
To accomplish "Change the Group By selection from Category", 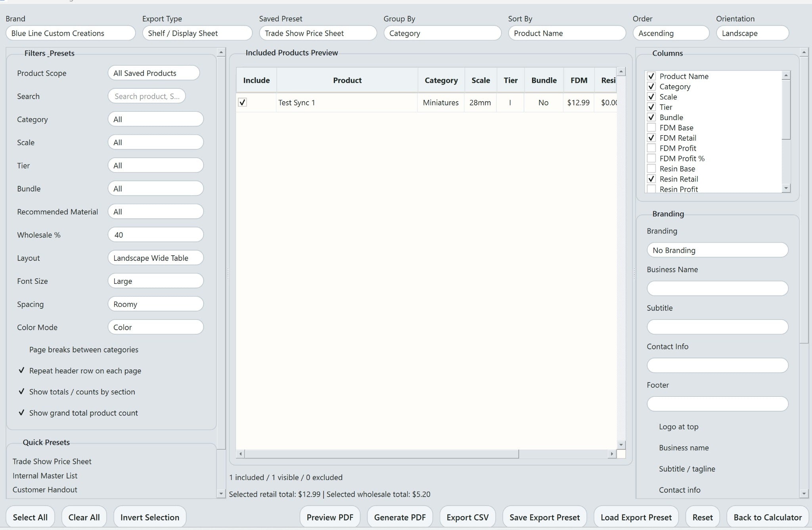I will coord(442,33).
